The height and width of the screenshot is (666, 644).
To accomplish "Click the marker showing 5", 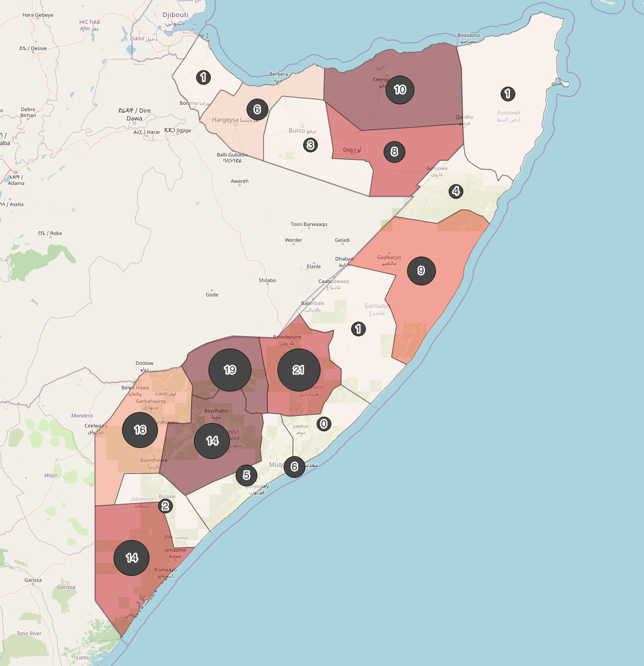I will click(246, 475).
